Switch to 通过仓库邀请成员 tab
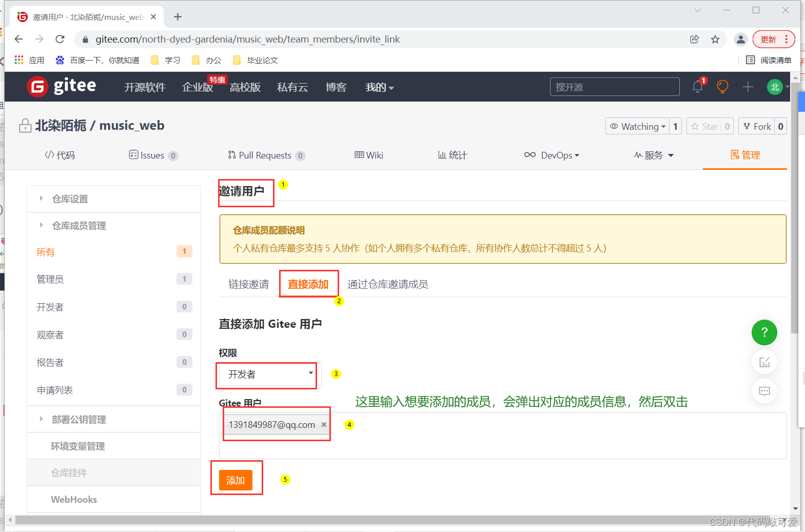This screenshot has width=805, height=532. [388, 284]
